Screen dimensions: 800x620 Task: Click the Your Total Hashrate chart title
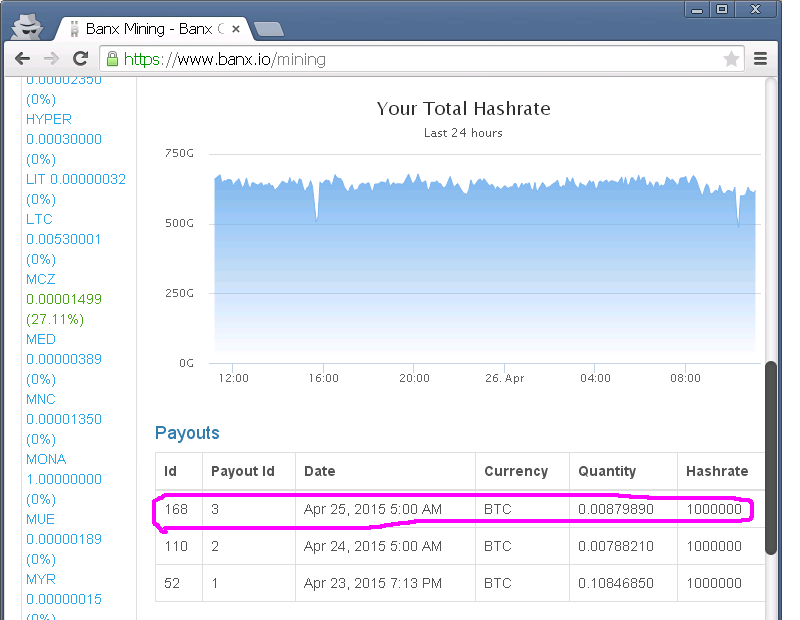[x=463, y=109]
